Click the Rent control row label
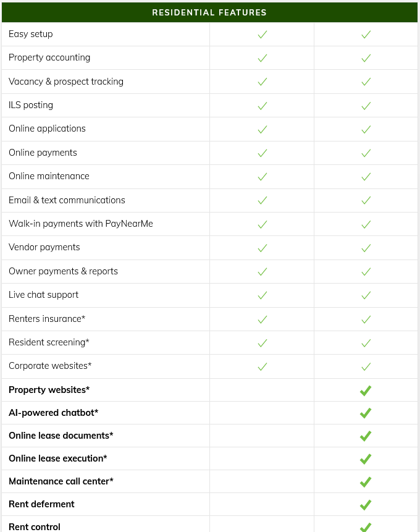The image size is (420, 532). click(x=35, y=526)
